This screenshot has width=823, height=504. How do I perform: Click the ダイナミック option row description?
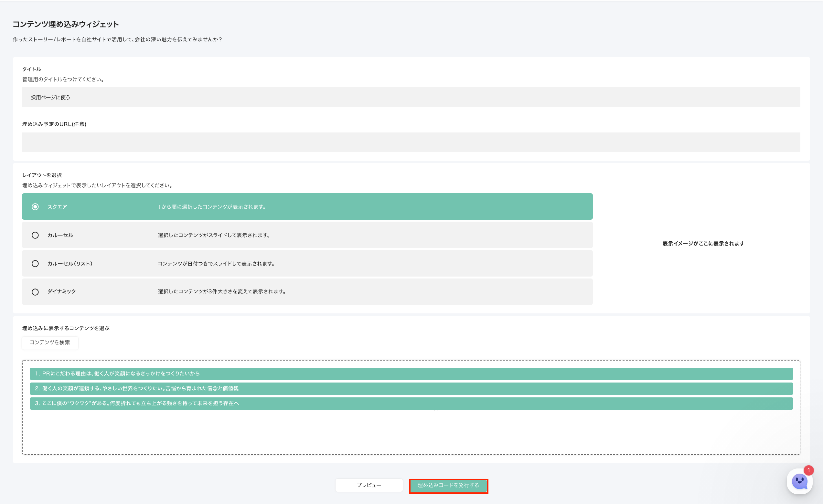point(221,291)
